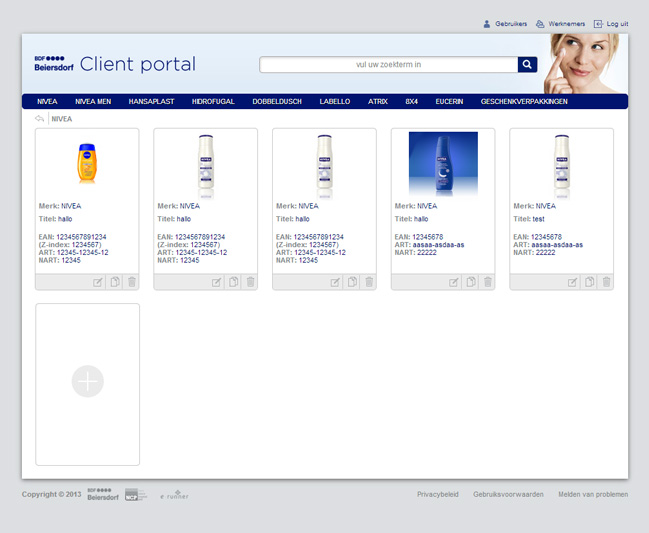The height and width of the screenshot is (533, 649).
Task: Open the HANSAPLAST category
Action: click(151, 101)
